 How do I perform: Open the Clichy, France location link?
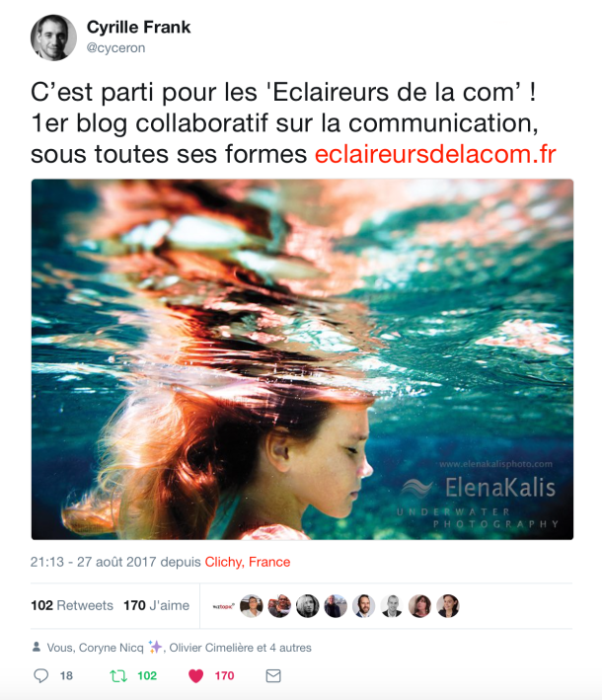pos(248,562)
